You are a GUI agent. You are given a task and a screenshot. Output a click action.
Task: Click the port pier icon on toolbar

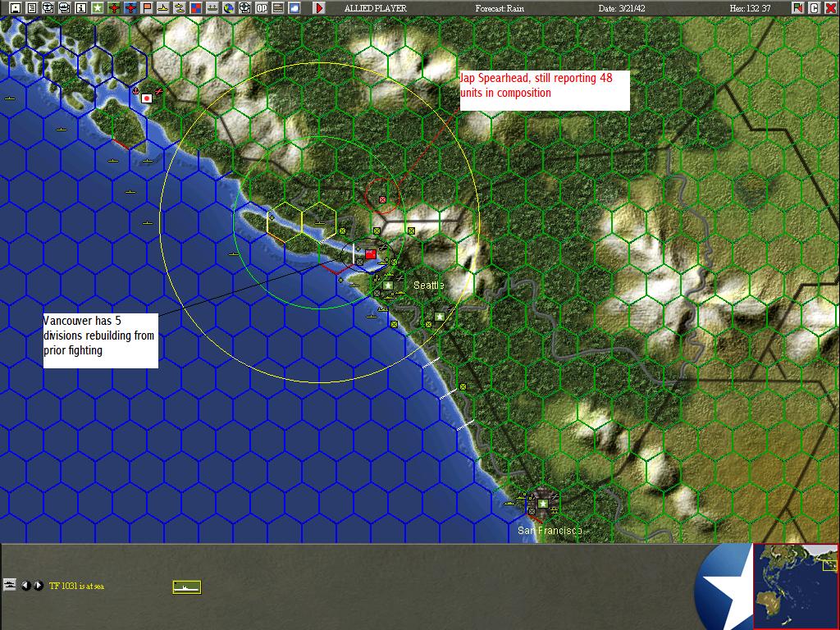tap(212, 7)
